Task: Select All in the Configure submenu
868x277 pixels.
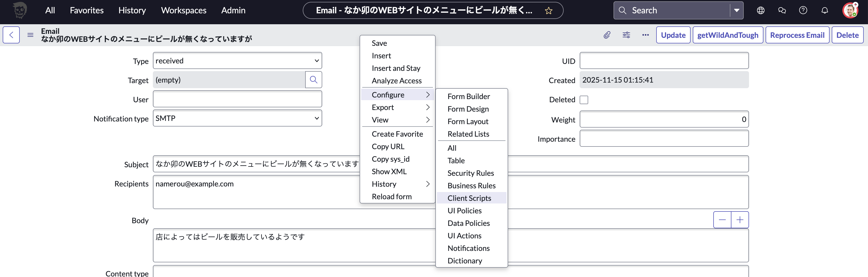Action: click(x=471, y=148)
